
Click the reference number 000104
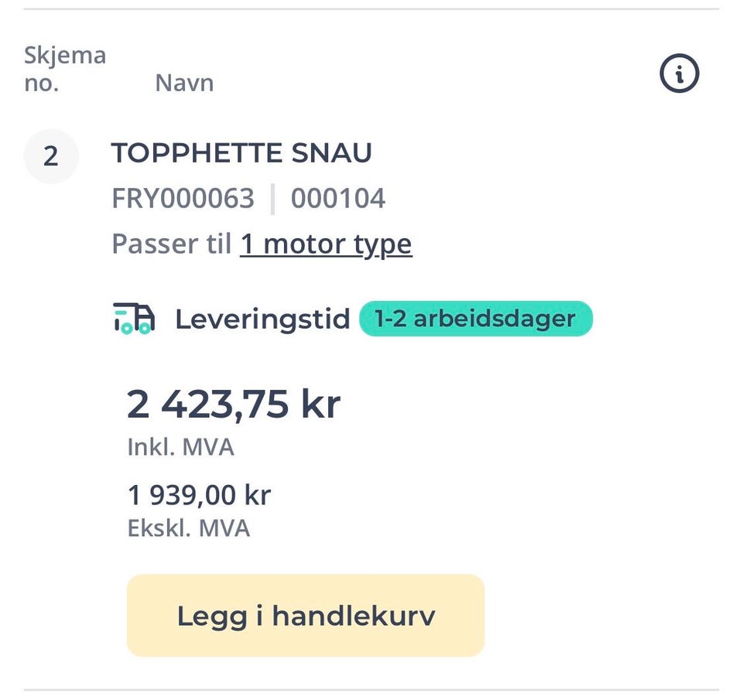click(338, 199)
